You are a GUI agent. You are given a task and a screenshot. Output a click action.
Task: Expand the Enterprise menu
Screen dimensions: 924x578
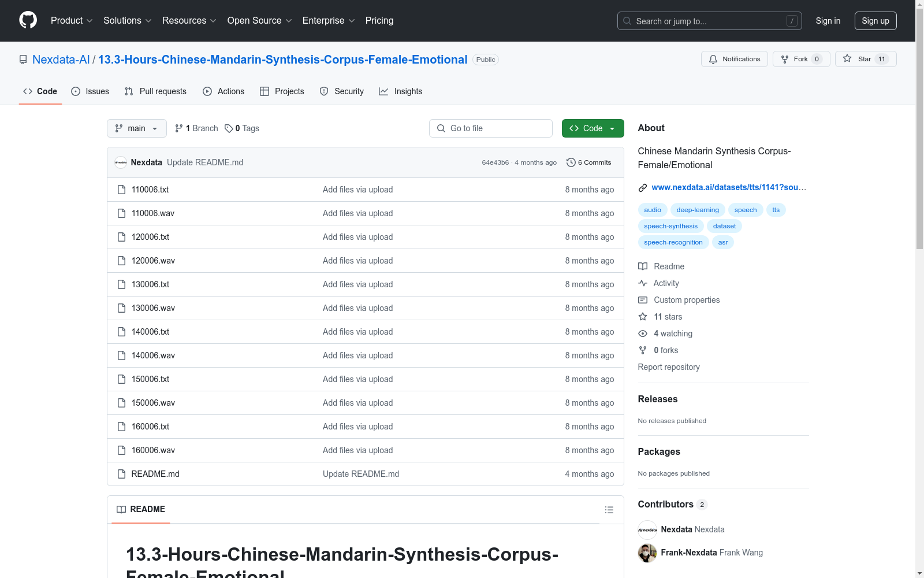click(329, 21)
